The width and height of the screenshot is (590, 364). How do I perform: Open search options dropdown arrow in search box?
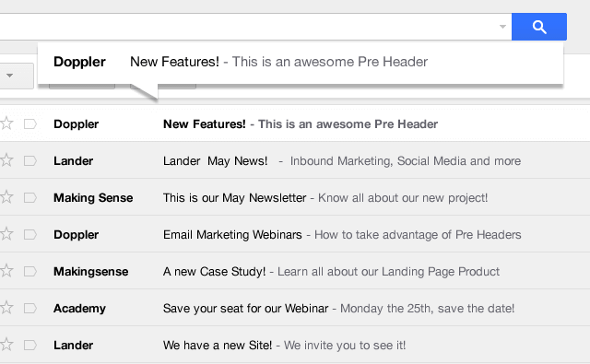coord(502,27)
